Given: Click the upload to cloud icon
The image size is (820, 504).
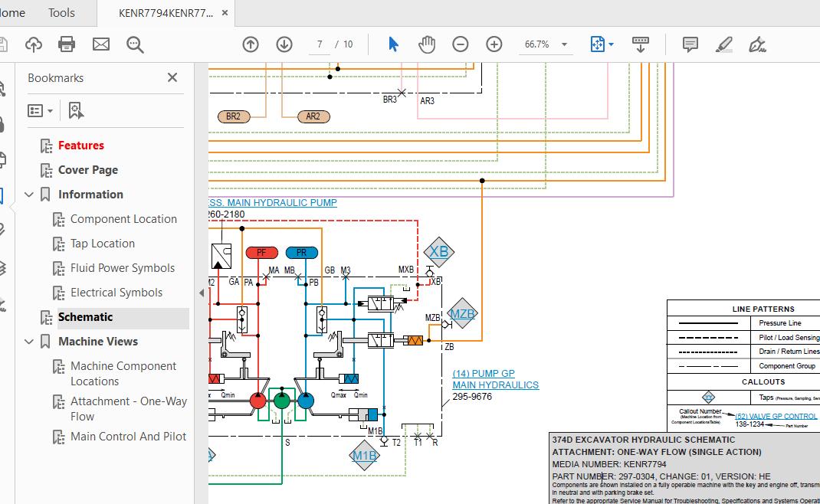Looking at the screenshot, I should [x=34, y=44].
